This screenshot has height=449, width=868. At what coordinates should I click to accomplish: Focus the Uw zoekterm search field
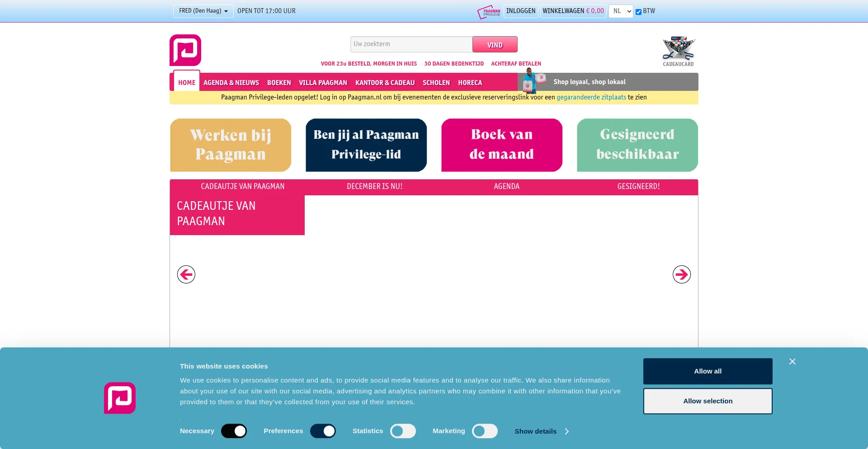(x=411, y=44)
